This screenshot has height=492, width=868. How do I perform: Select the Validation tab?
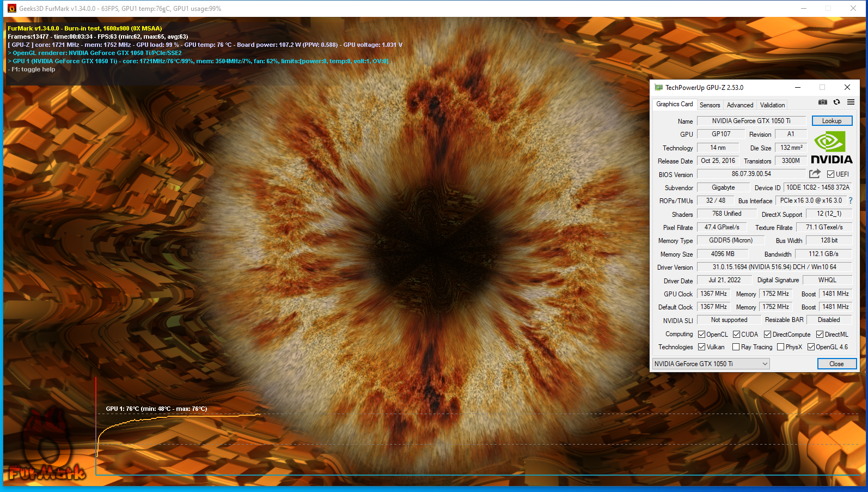[x=772, y=105]
